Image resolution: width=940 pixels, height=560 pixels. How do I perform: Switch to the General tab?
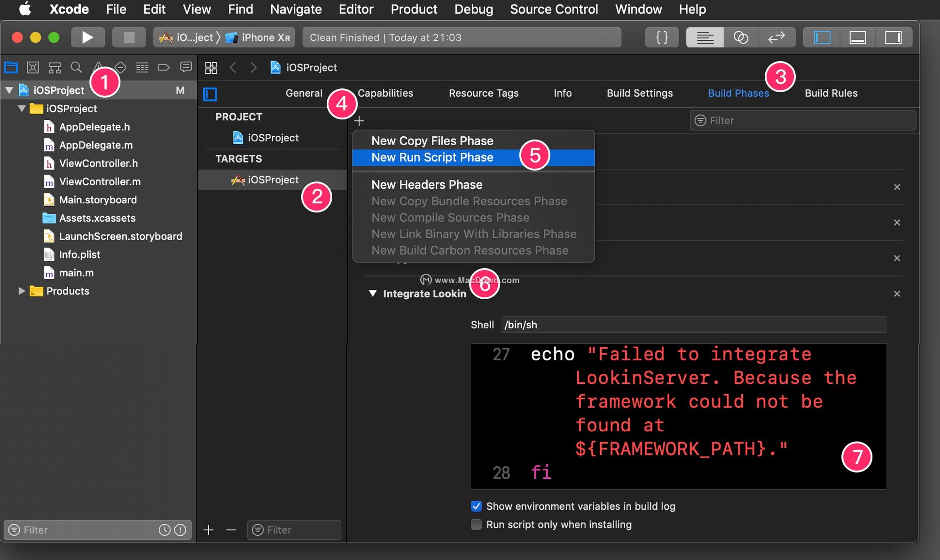304,93
